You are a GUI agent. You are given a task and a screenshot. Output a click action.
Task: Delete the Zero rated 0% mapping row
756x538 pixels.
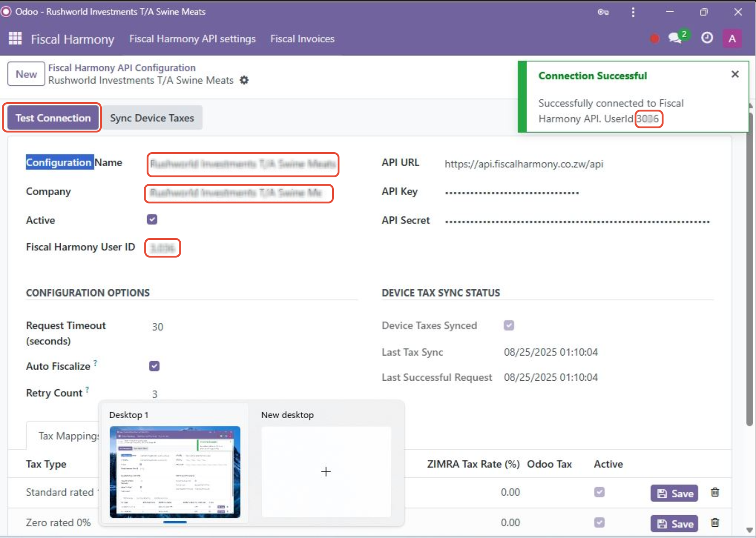pos(715,523)
